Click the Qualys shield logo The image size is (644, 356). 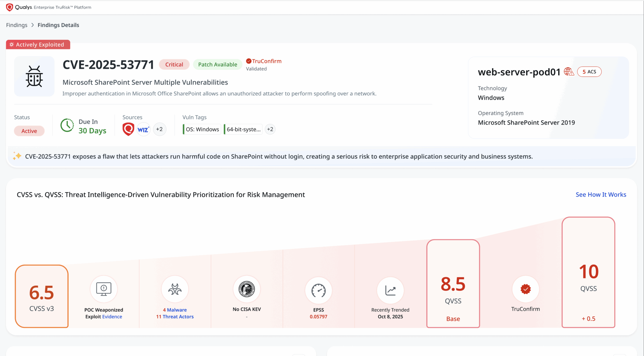click(x=9, y=7)
